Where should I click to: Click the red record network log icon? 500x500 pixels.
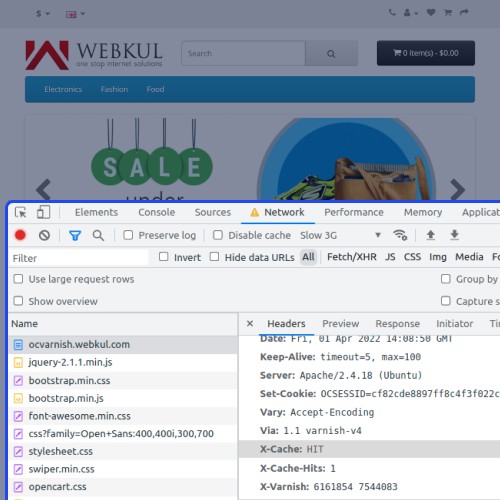(x=20, y=235)
